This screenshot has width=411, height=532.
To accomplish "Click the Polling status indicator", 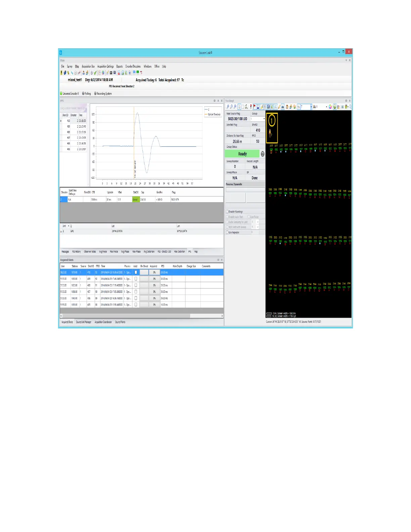I will click(83, 94).
